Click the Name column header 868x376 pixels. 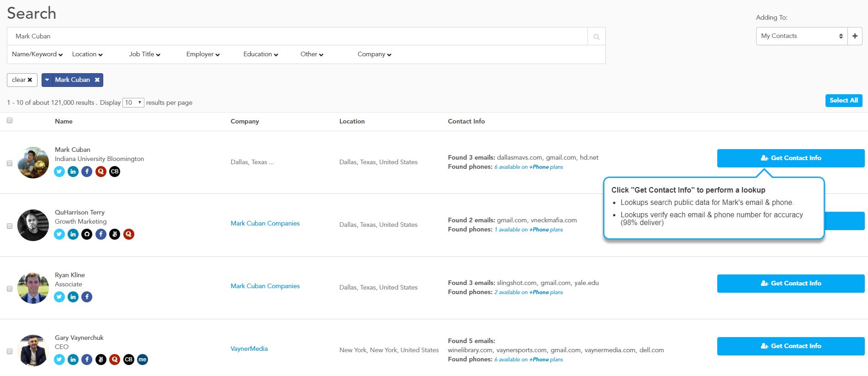pyautogui.click(x=64, y=121)
